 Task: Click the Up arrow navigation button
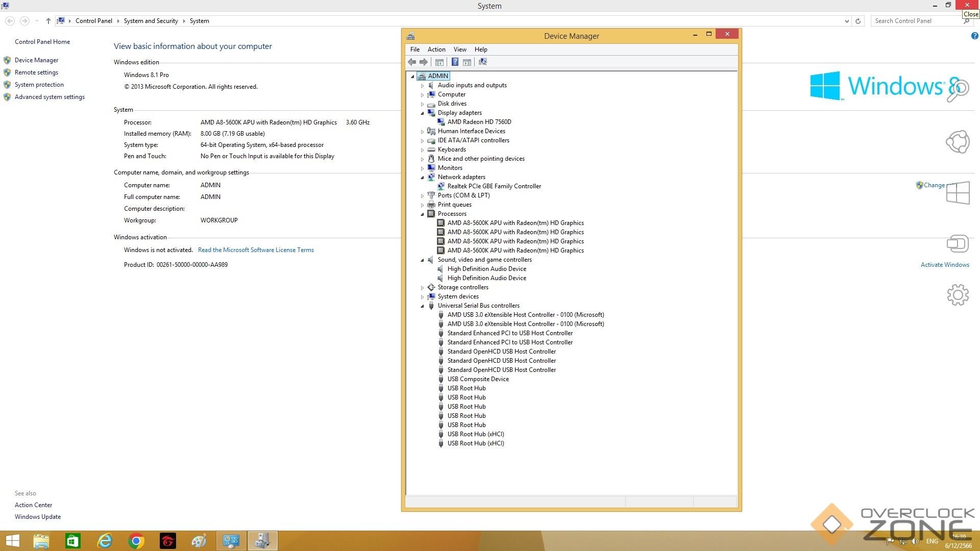point(48,21)
